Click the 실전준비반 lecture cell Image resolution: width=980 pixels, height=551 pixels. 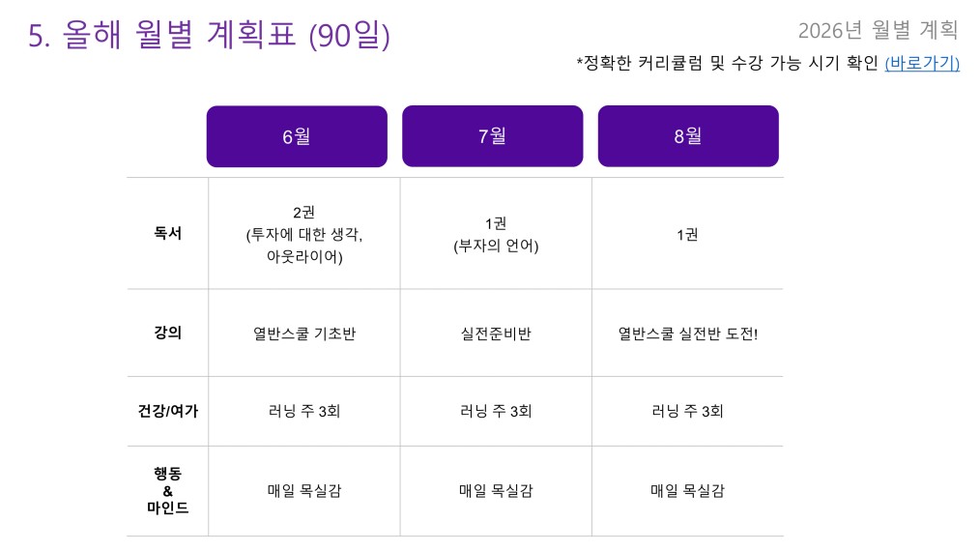(496, 333)
